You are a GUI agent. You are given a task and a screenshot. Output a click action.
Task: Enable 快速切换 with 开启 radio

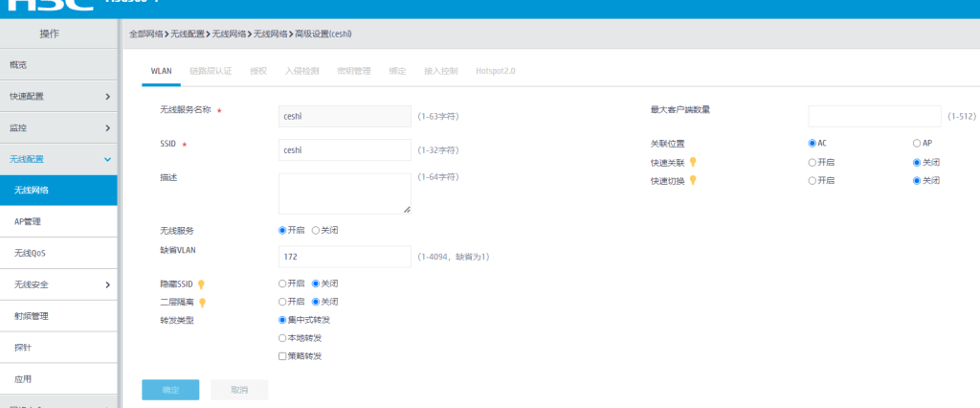(812, 181)
